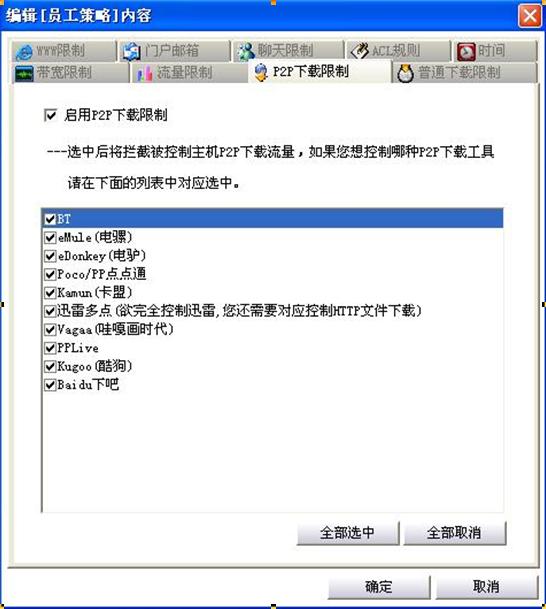
Task: Click the WWW限制 globe icon
Action: 24,52
